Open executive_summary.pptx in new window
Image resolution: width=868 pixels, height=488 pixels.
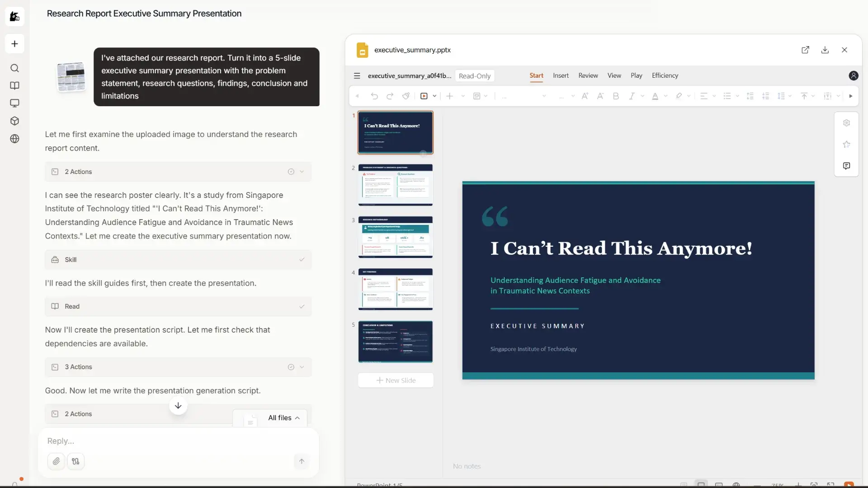point(805,50)
